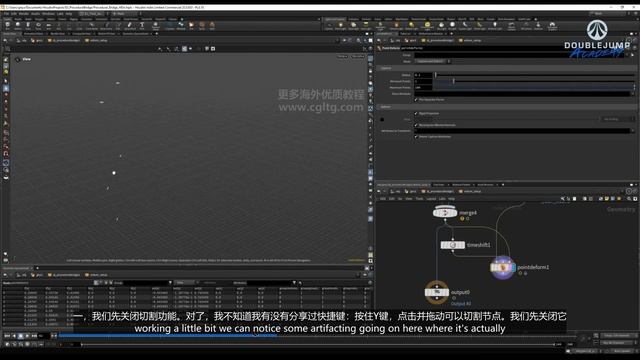The height and width of the screenshot is (360, 640).
Task: Click the Play button in the playbar
Action: pyautogui.click(x=27, y=336)
